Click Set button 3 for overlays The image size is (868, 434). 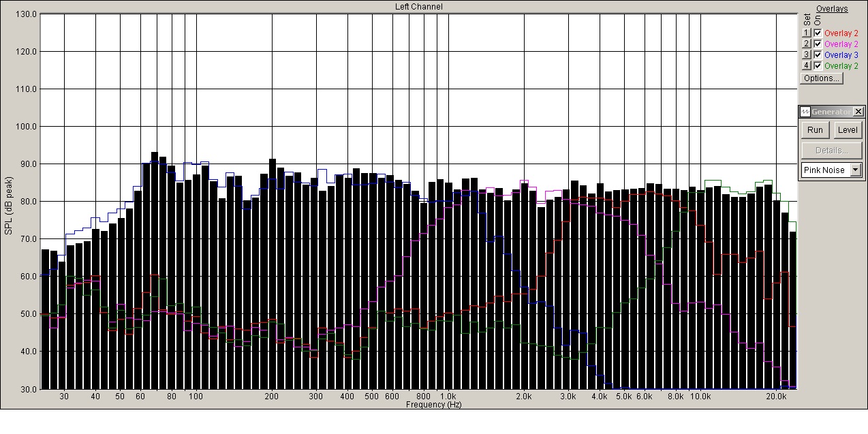pyautogui.click(x=806, y=55)
